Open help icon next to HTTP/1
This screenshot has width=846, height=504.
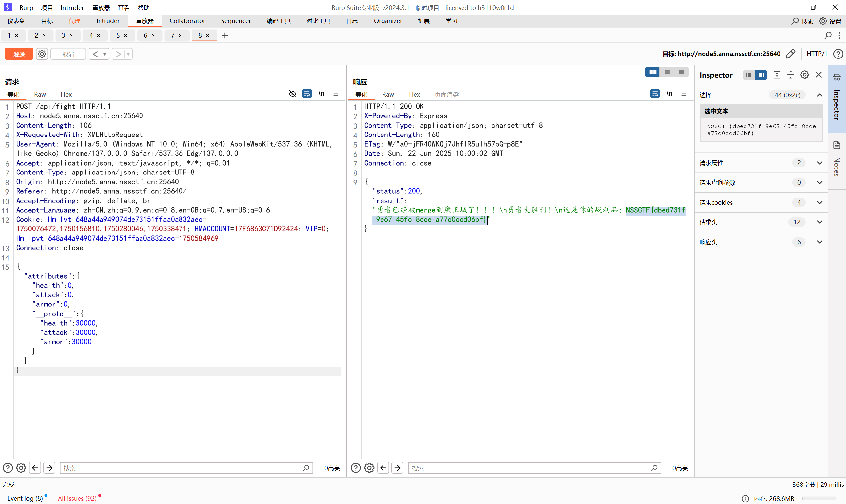click(x=838, y=54)
